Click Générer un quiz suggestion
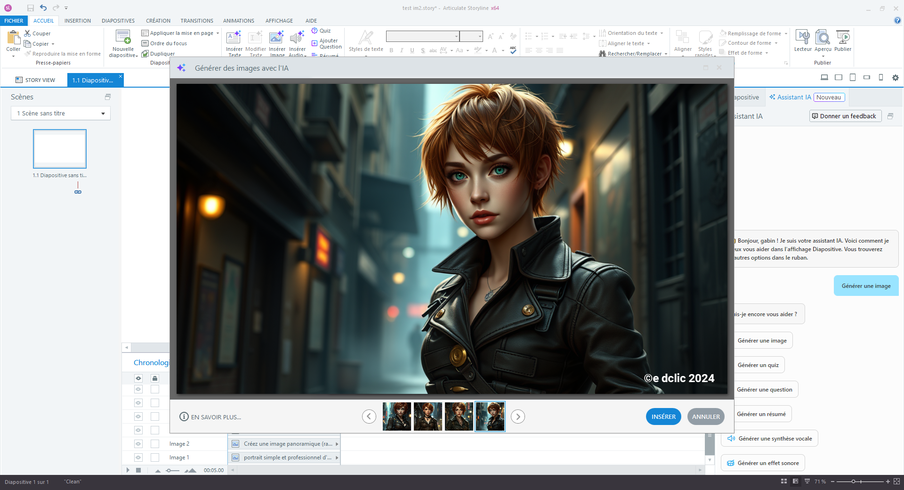Viewport: 904px width, 490px height. click(x=758, y=365)
